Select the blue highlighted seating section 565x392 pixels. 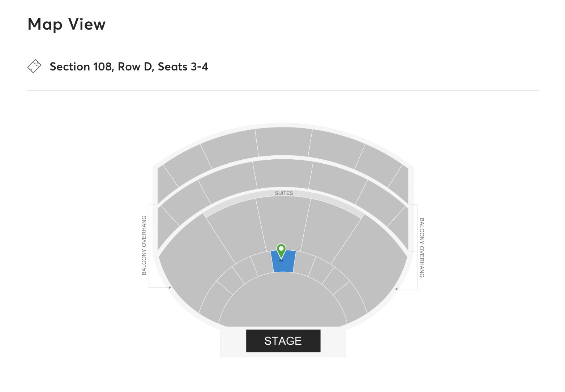click(283, 262)
